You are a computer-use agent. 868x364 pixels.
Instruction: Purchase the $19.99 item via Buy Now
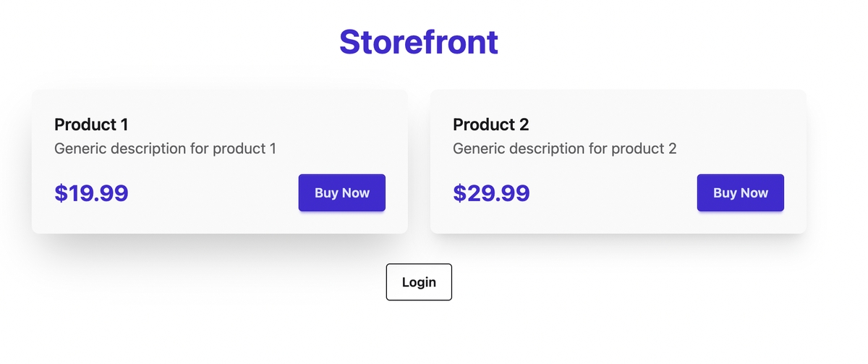(341, 193)
